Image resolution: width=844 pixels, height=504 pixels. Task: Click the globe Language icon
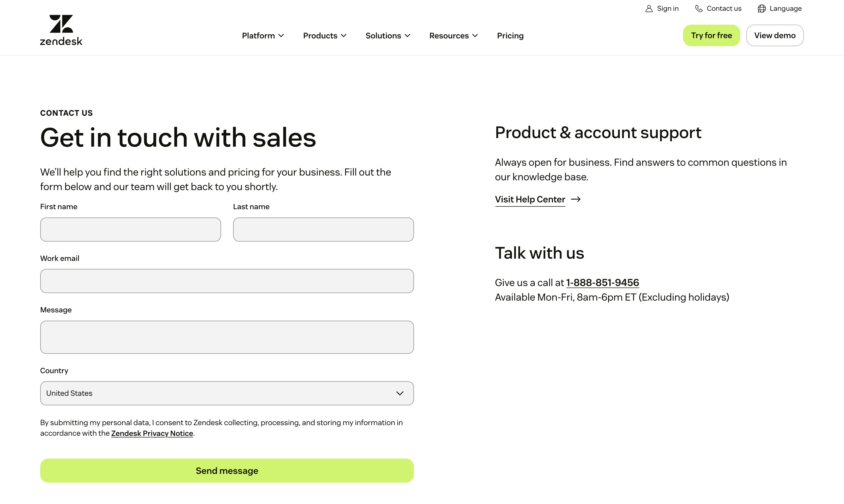(x=761, y=9)
